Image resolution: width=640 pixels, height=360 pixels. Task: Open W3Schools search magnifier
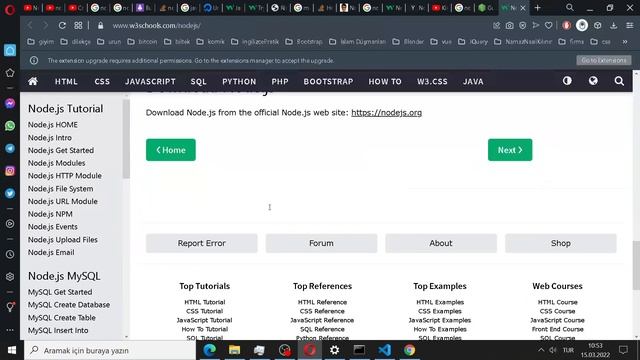click(x=619, y=81)
